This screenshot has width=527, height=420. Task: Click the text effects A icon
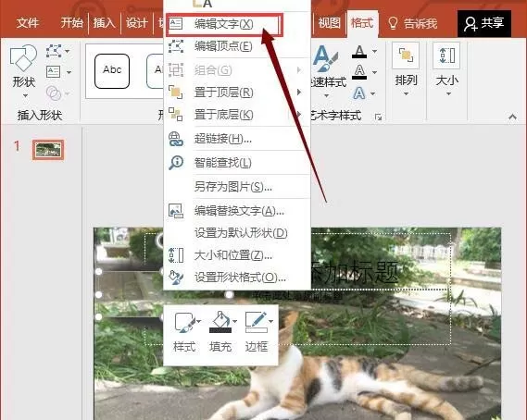tap(359, 93)
